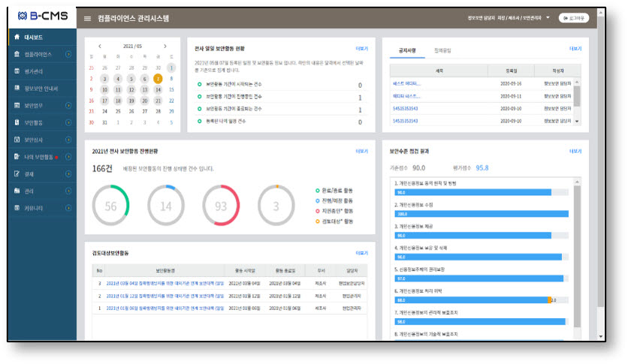Click the No column header in activity table
This screenshot has height=364, width=628.
(x=99, y=271)
